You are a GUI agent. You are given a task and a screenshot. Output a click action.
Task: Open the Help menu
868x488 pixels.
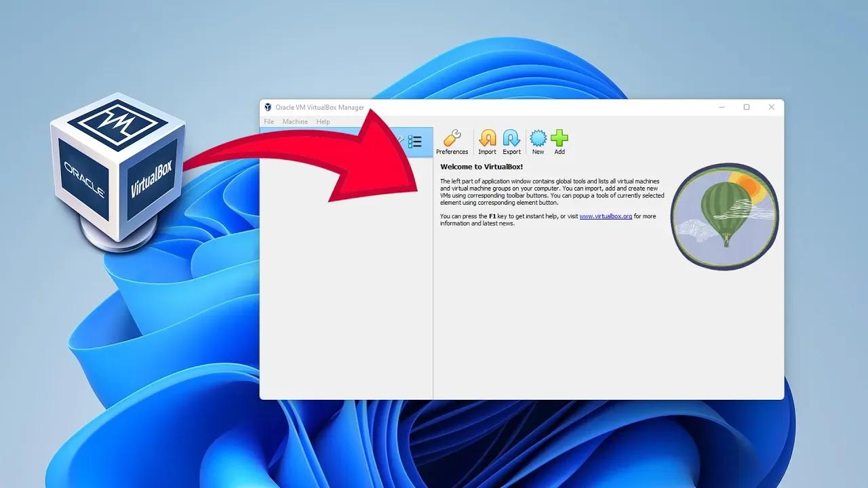323,121
